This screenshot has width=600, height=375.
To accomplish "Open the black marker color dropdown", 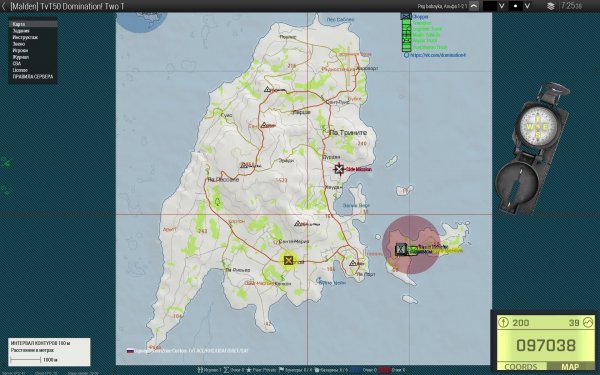I will click(501, 6).
